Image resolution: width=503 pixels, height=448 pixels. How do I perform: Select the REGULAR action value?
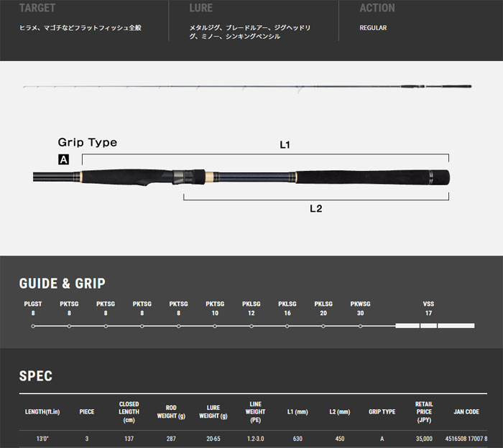373,28
